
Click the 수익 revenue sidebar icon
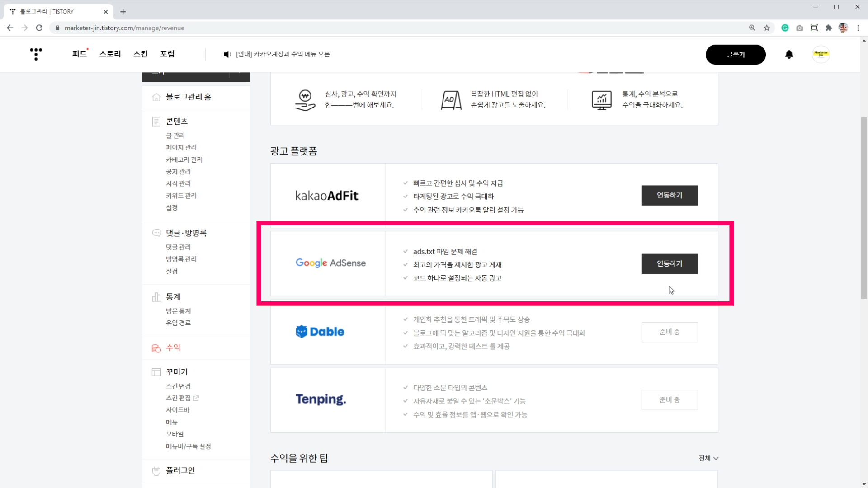[156, 348]
